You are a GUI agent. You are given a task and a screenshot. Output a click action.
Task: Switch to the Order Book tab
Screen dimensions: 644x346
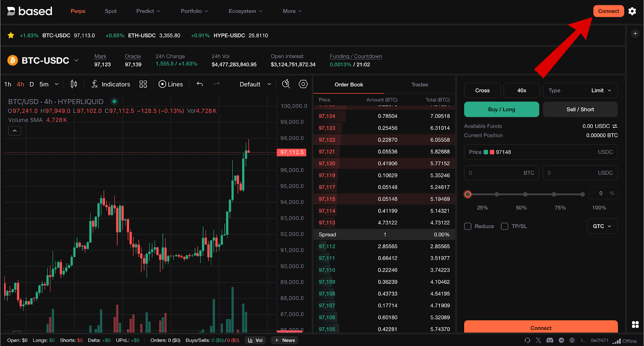coord(349,84)
